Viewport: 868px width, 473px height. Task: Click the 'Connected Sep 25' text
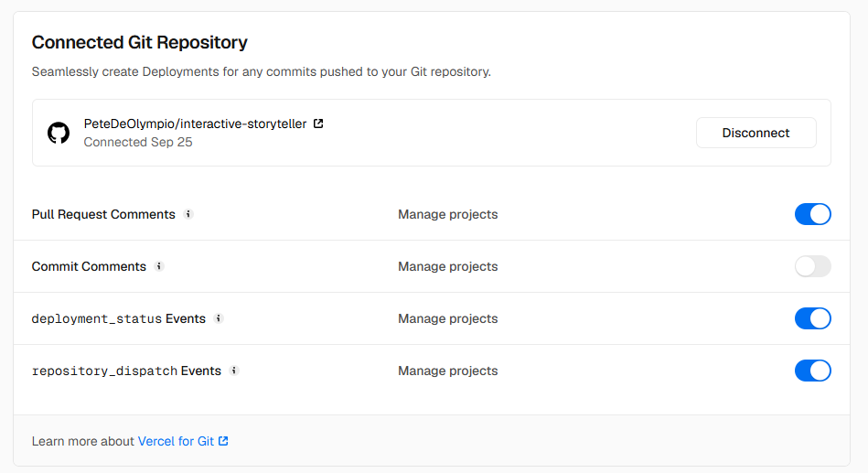coord(138,143)
